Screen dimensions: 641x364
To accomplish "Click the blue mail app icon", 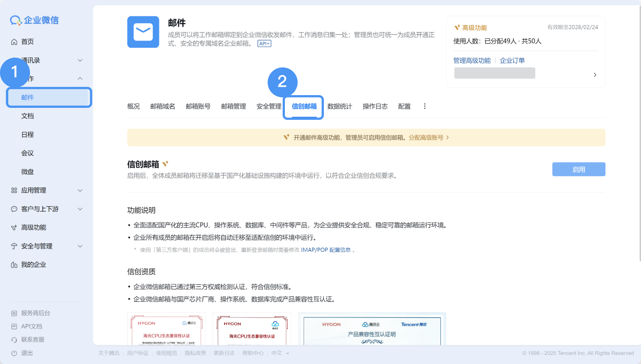I will (143, 32).
